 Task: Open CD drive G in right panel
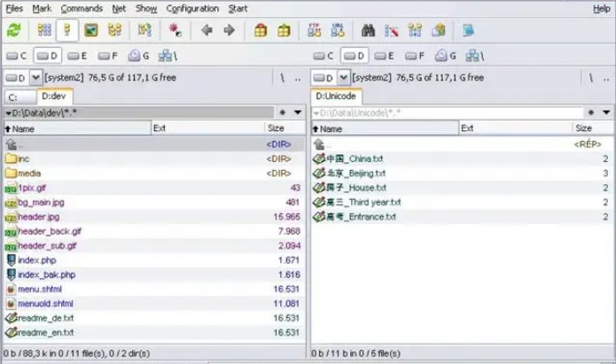coord(446,56)
